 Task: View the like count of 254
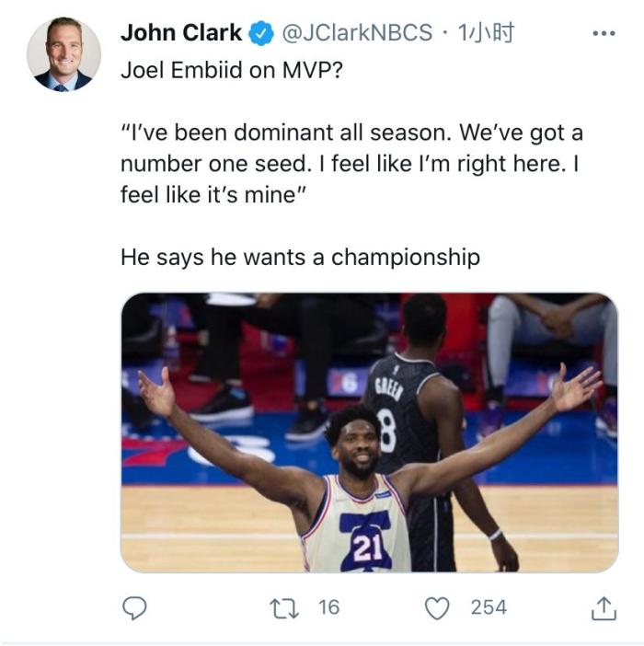click(x=489, y=607)
